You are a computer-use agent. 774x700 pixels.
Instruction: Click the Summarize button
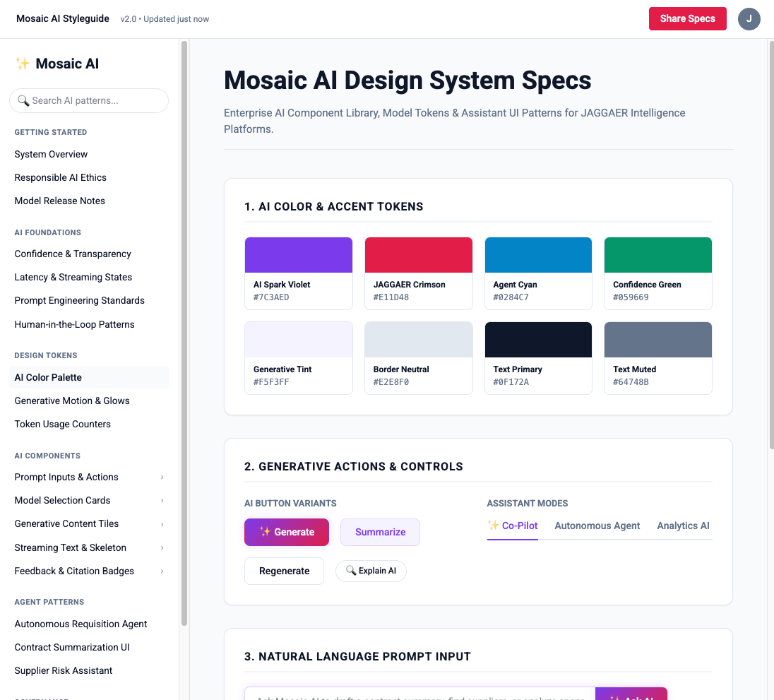(x=380, y=532)
